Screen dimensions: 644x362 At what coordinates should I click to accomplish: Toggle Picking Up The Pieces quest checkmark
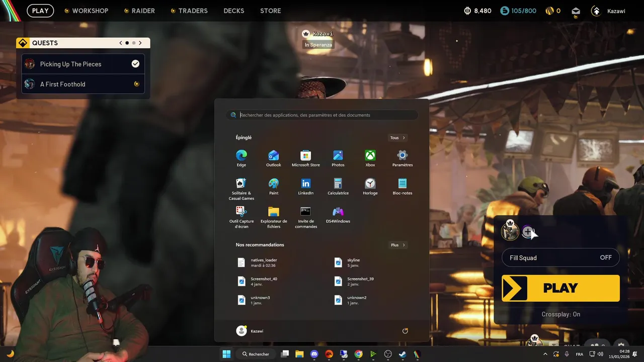click(x=135, y=64)
